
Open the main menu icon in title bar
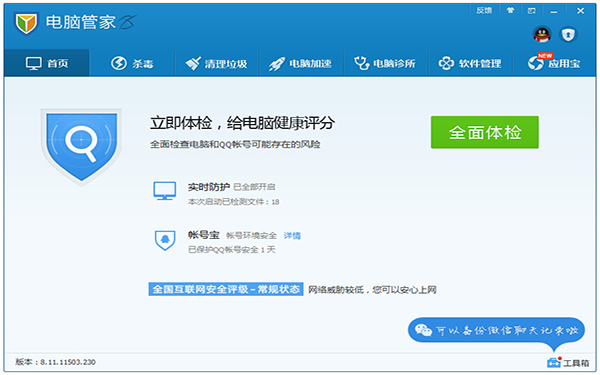[x=532, y=11]
